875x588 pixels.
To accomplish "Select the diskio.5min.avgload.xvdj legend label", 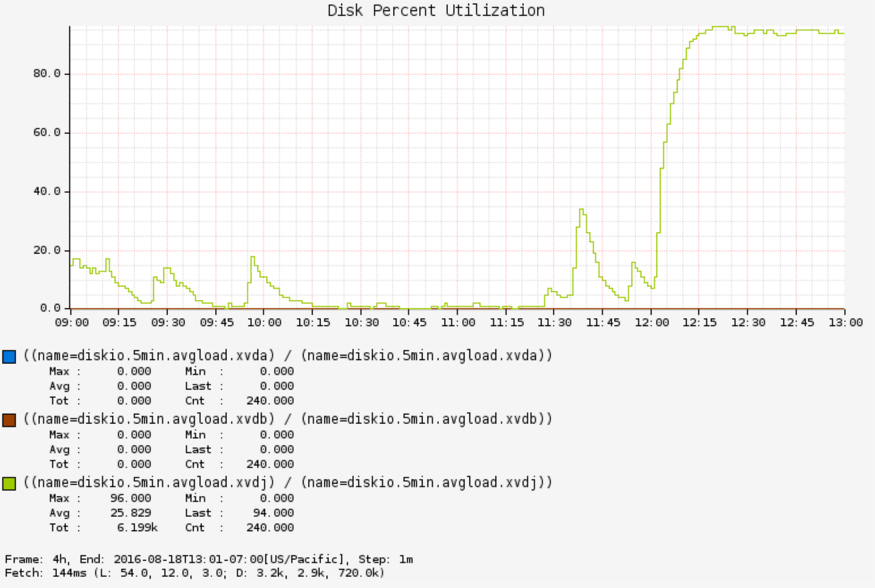I will 287,483.
